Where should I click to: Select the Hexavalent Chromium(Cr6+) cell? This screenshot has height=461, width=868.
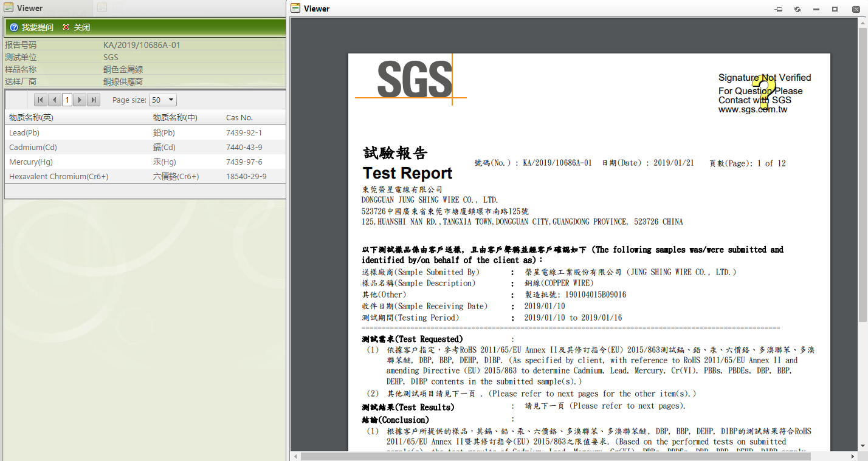(59, 176)
